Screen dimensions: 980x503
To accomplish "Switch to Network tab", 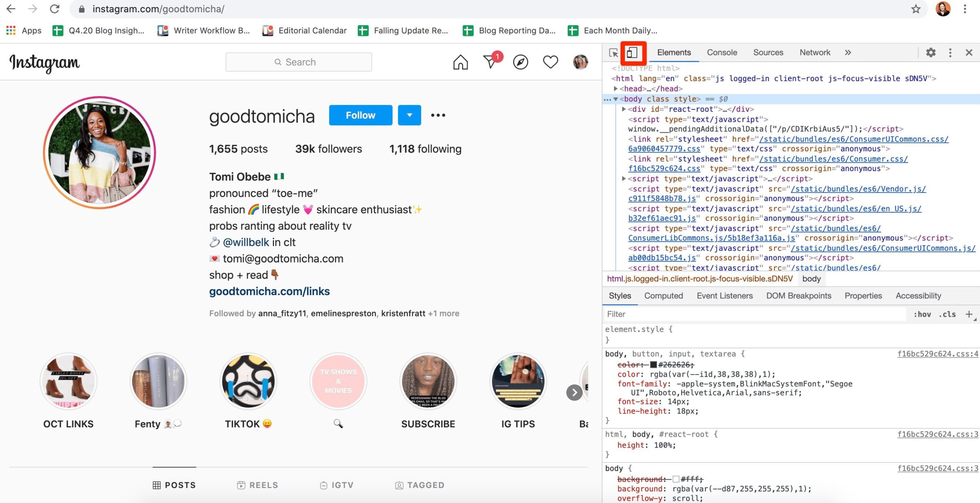I will tap(815, 52).
